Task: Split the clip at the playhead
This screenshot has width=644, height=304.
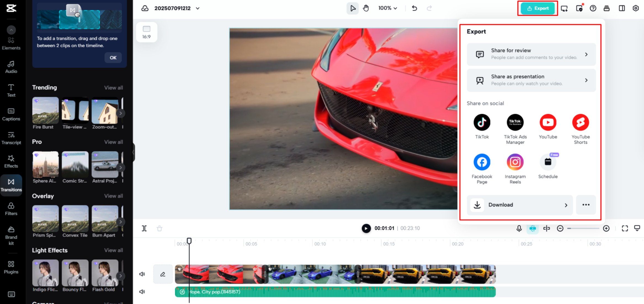Action: [144, 228]
